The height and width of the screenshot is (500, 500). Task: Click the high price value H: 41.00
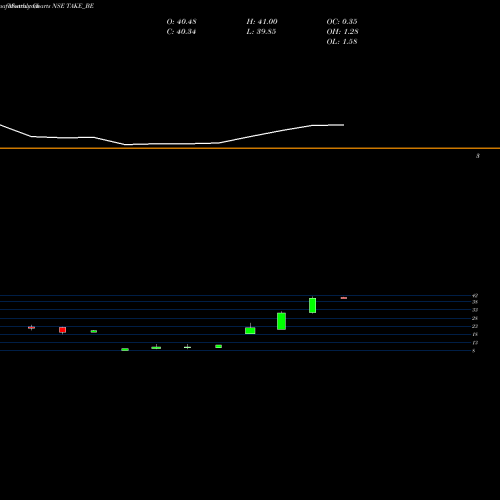point(262,22)
